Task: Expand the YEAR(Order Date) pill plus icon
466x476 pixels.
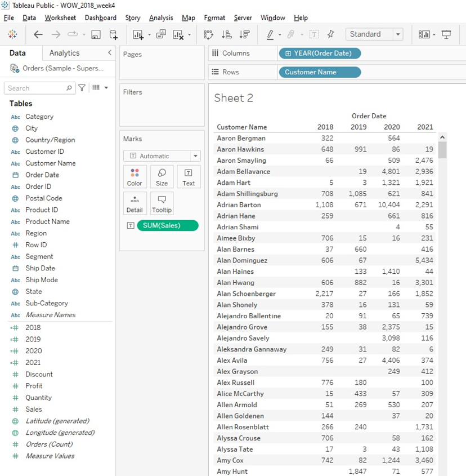Action: point(288,54)
